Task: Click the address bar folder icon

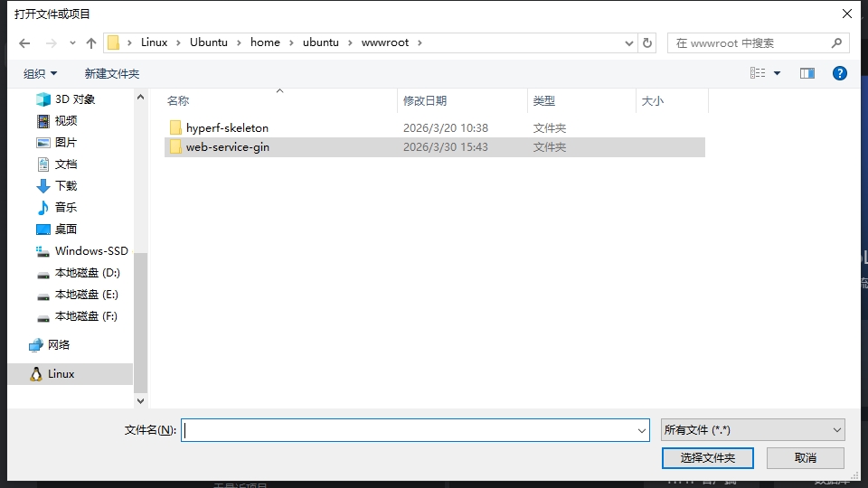Action: coord(114,42)
